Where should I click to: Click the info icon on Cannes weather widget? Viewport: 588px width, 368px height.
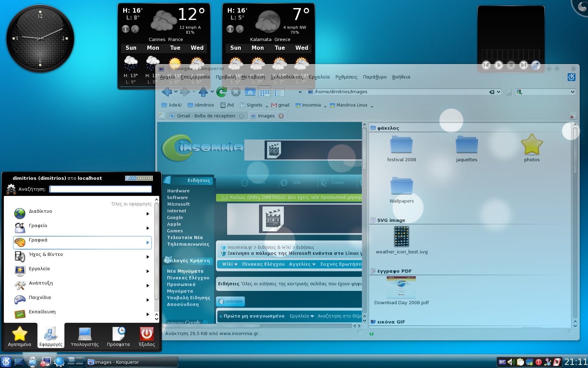click(125, 29)
